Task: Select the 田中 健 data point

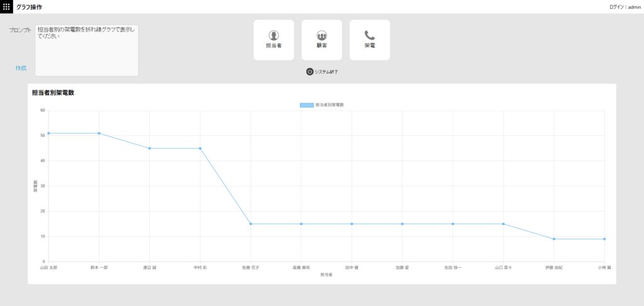Action: [x=352, y=224]
